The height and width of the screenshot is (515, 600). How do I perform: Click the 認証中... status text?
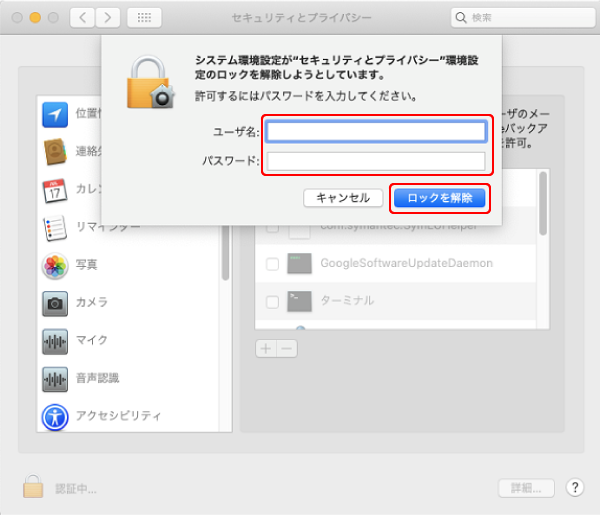[76, 489]
